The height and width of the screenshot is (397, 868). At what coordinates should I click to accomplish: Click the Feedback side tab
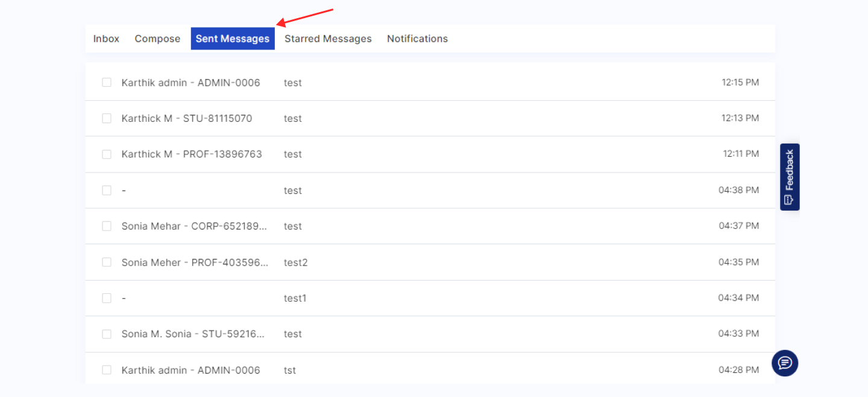coord(790,177)
